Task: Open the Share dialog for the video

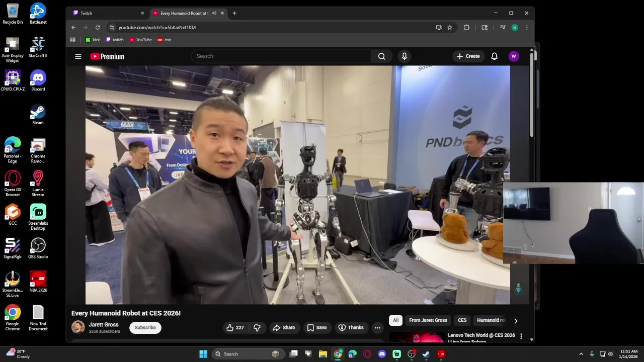Action: tap(284, 327)
